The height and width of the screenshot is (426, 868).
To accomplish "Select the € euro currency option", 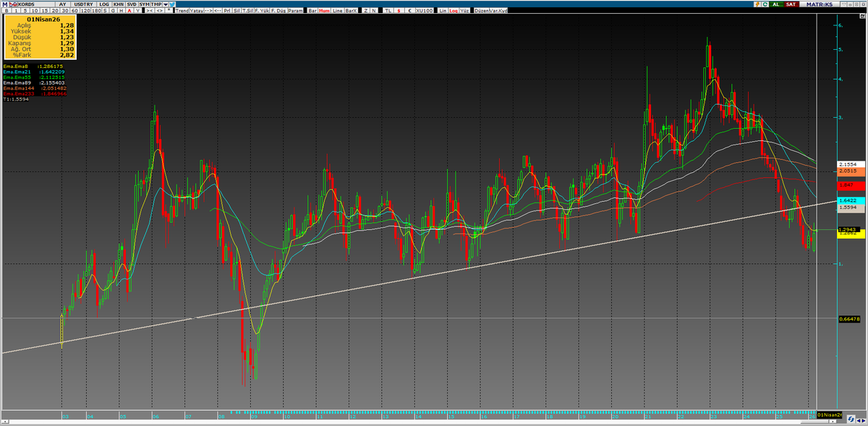I will click(x=409, y=11).
